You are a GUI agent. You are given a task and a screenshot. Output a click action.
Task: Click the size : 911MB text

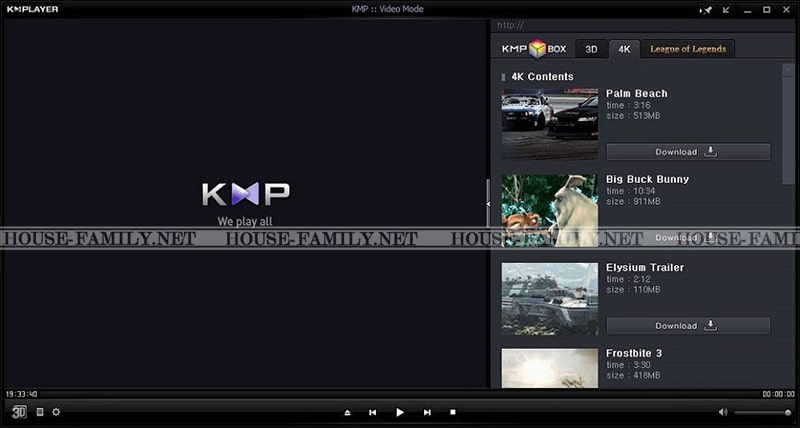coord(633,202)
